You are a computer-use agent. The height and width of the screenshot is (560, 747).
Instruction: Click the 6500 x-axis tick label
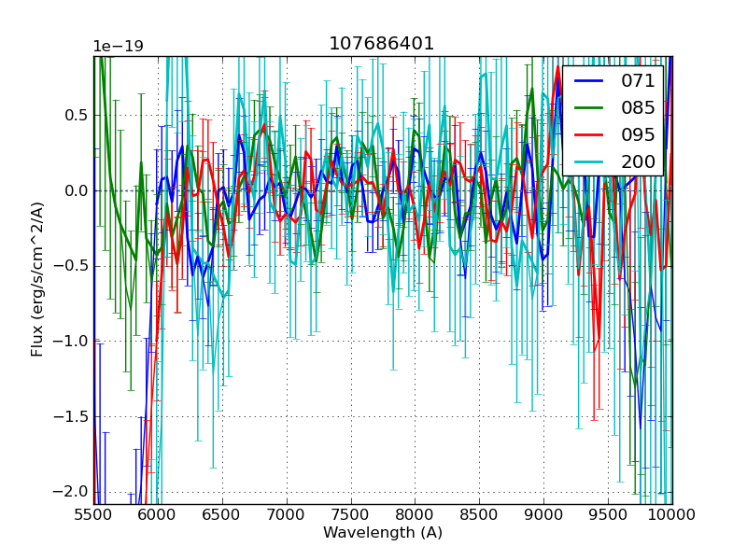(222, 513)
